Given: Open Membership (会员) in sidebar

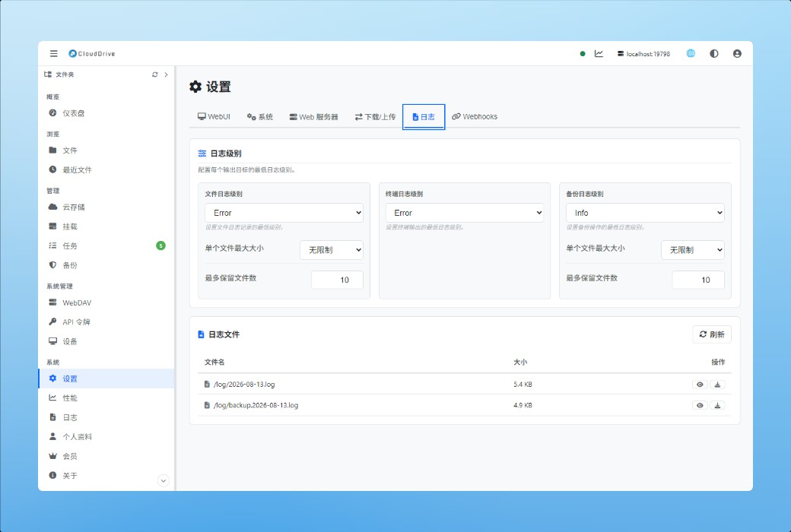Looking at the screenshot, I should click(x=106, y=456).
